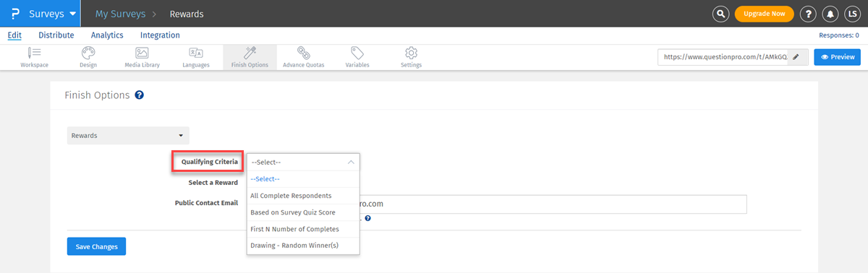Click the Select a Reward label
This screenshot has width=868, height=273.
[x=213, y=183]
